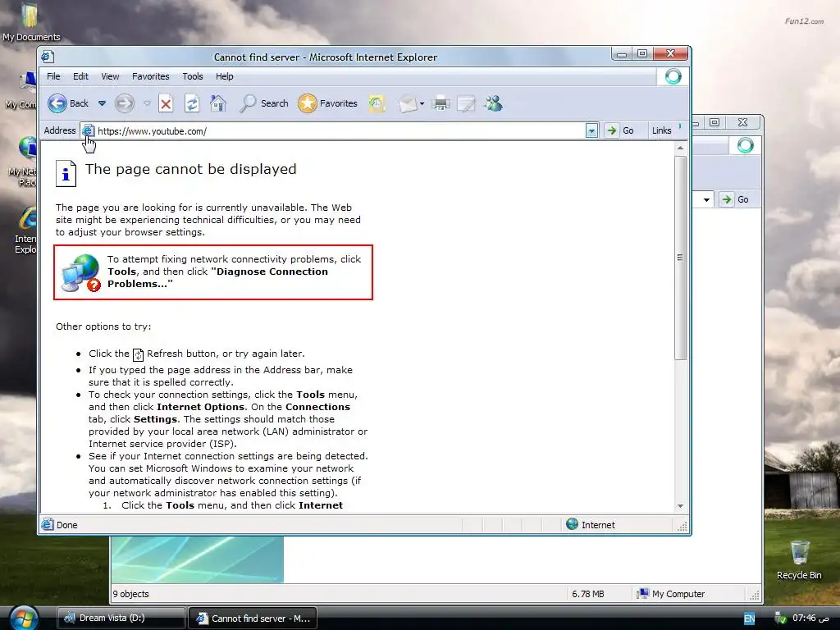Viewport: 840px width, 630px height.
Task: Open the Favorites star toolbar button
Action: coord(328,103)
